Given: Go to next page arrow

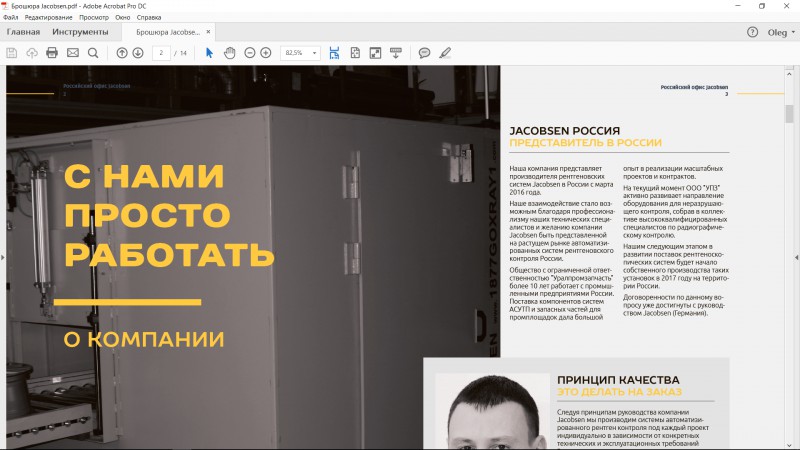Looking at the screenshot, I should [x=138, y=53].
